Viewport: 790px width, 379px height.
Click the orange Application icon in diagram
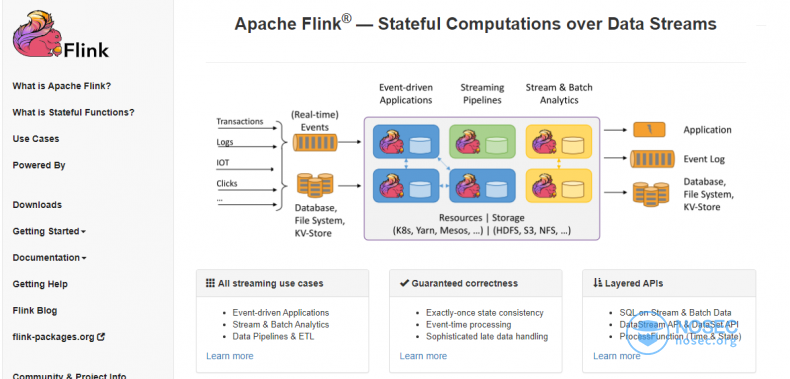[649, 130]
